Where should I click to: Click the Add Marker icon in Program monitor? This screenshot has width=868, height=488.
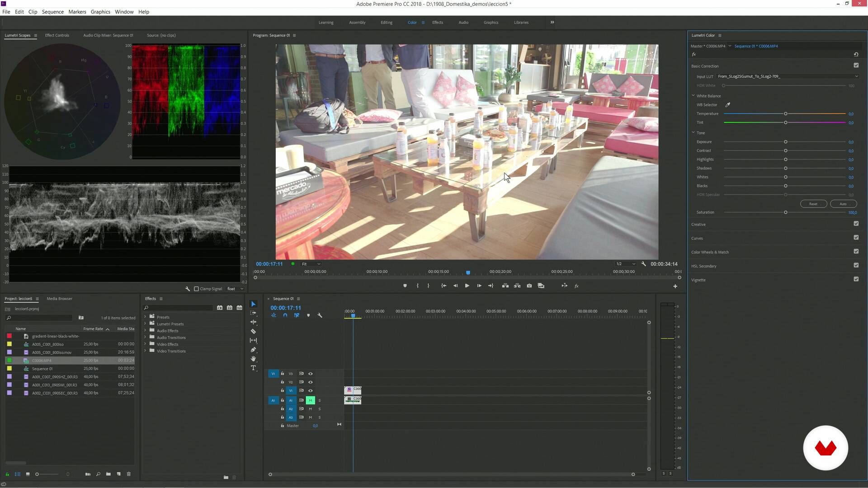pyautogui.click(x=405, y=286)
